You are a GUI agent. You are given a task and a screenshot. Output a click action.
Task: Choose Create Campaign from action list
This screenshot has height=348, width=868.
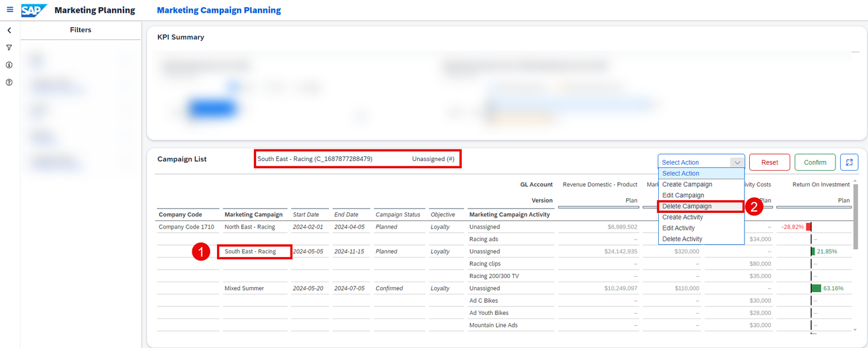click(701, 184)
